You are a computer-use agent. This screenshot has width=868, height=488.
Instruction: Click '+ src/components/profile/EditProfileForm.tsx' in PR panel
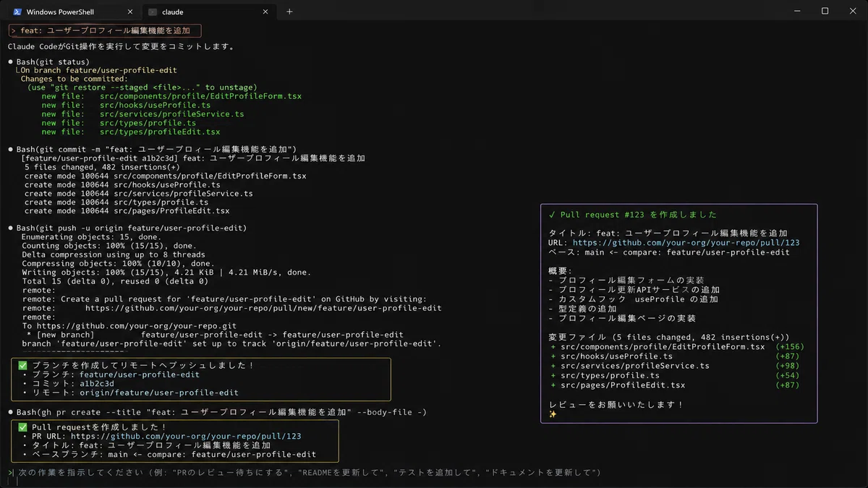click(658, 347)
